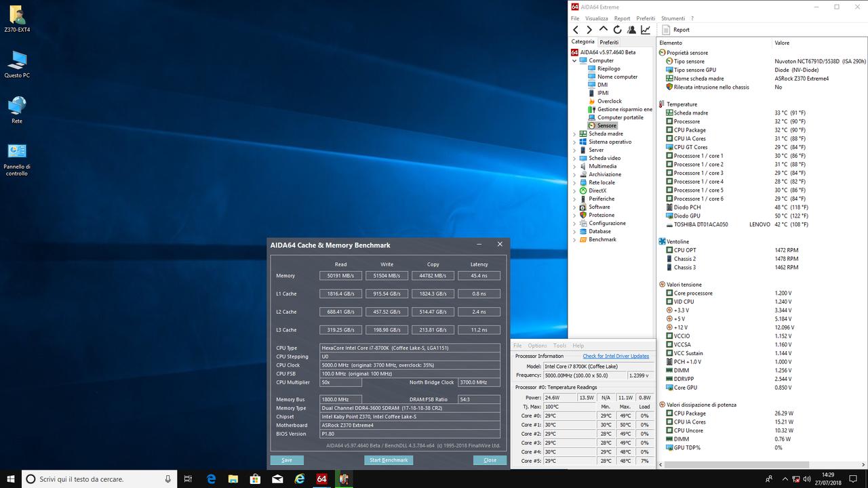Image resolution: width=868 pixels, height=488 pixels.
Task: Open the Find tool using the person-search icon
Action: tap(631, 29)
